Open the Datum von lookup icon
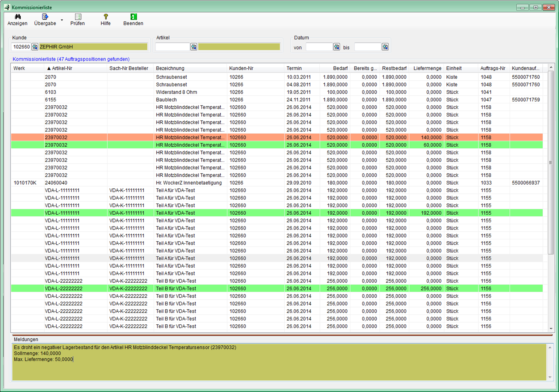This screenshot has width=559, height=392. point(336,47)
